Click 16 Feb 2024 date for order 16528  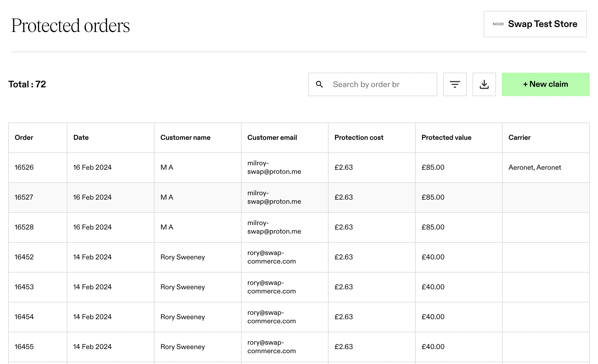click(92, 227)
